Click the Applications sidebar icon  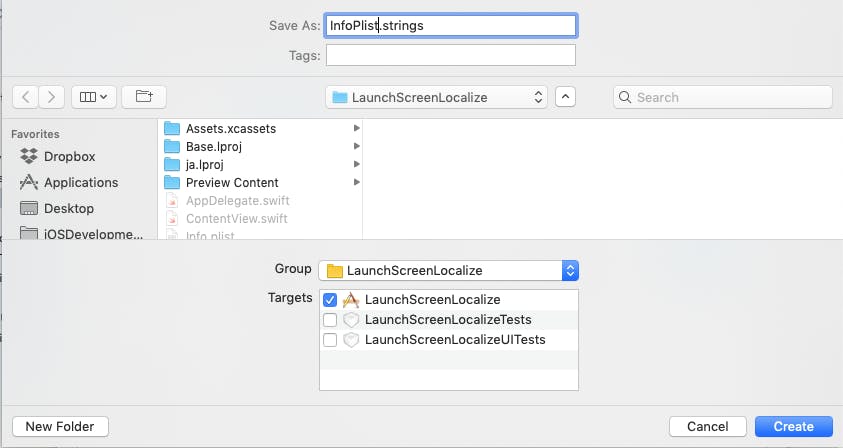point(28,182)
